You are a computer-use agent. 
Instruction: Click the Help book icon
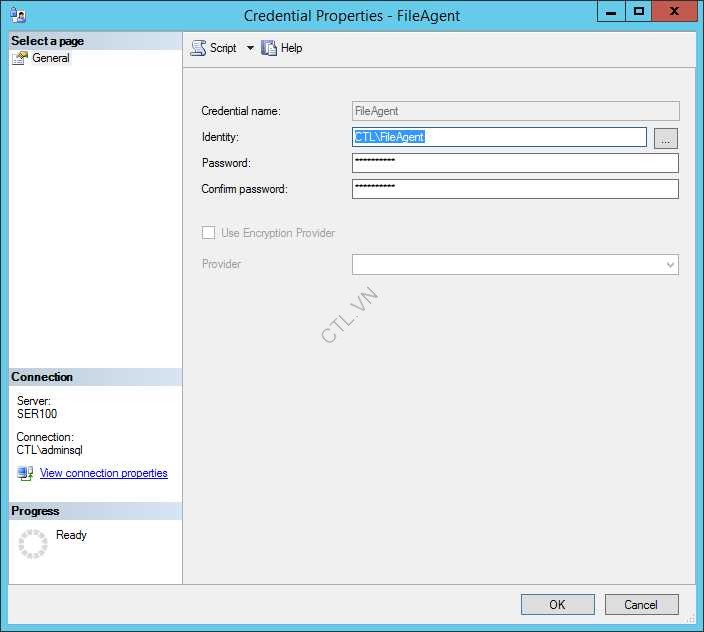(x=269, y=48)
